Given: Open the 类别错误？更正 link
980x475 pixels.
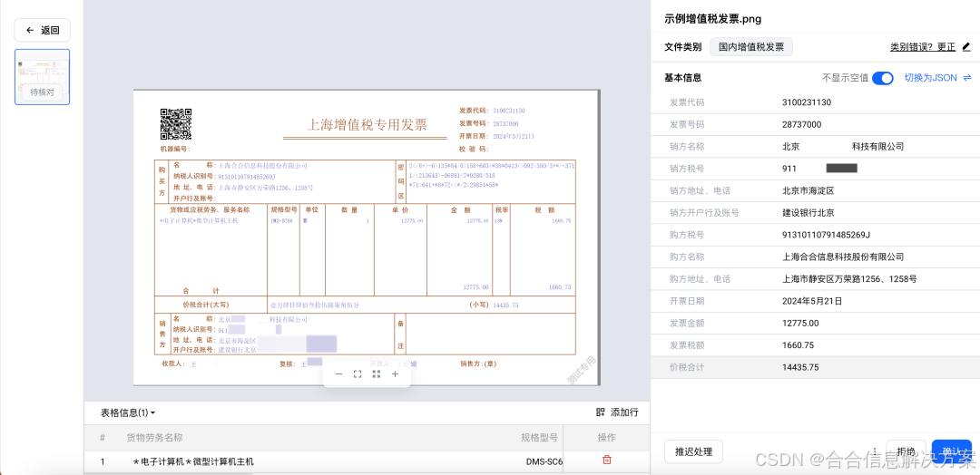Looking at the screenshot, I should (x=923, y=47).
